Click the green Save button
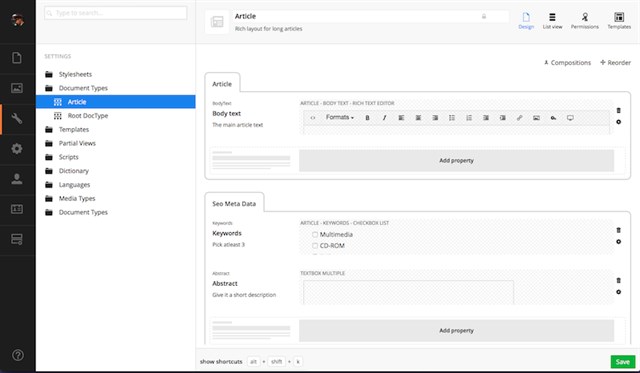The height and width of the screenshot is (373, 640). [x=622, y=362]
